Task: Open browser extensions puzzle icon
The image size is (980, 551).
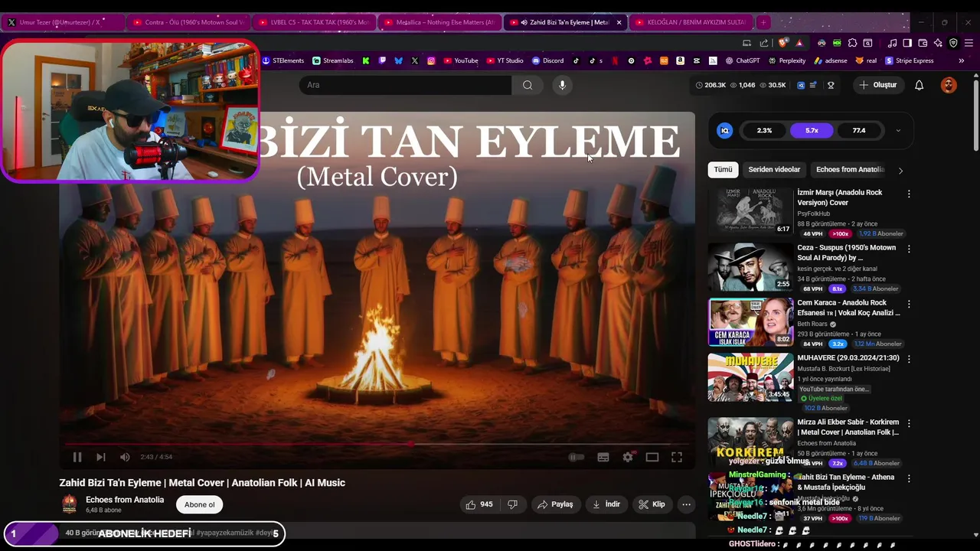Action: 852,43
